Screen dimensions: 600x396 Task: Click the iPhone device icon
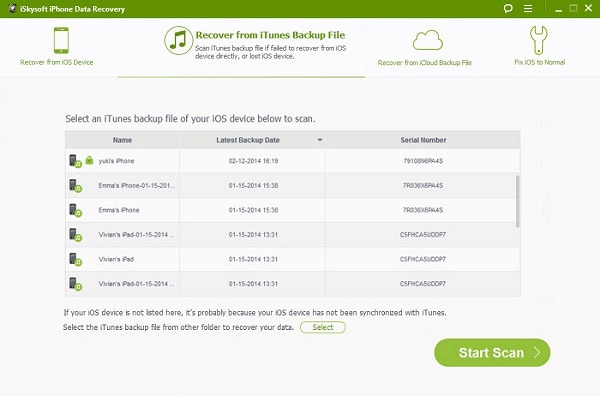tap(61, 40)
